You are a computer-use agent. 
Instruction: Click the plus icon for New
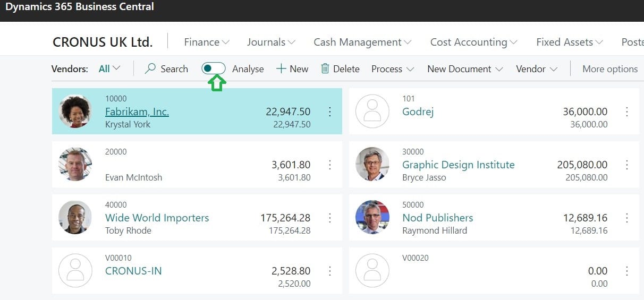(x=281, y=68)
